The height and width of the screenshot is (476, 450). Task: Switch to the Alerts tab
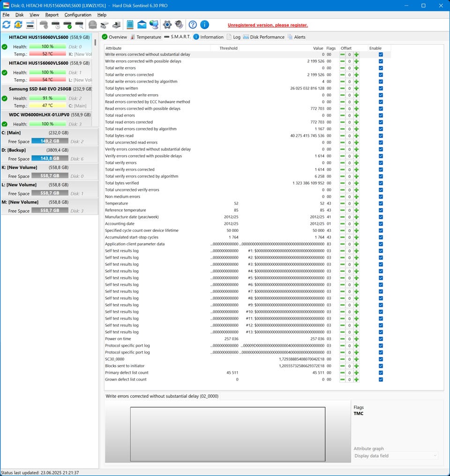click(x=296, y=37)
